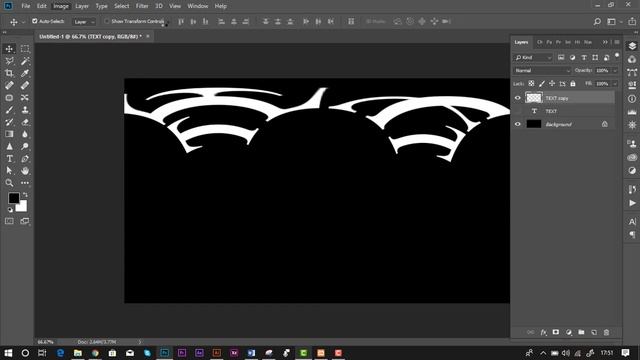Open the Normal blend mode dropdown
This screenshot has width=640, height=360.
(x=542, y=71)
